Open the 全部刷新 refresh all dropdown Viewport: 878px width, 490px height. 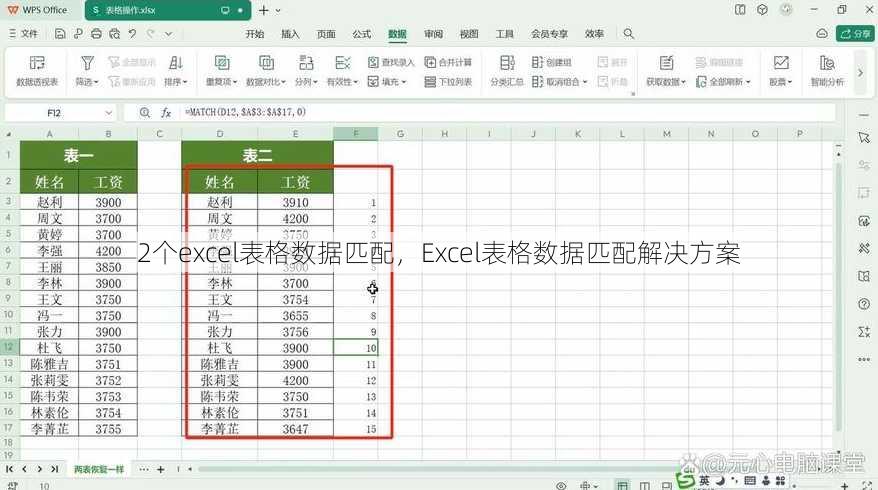point(723,82)
